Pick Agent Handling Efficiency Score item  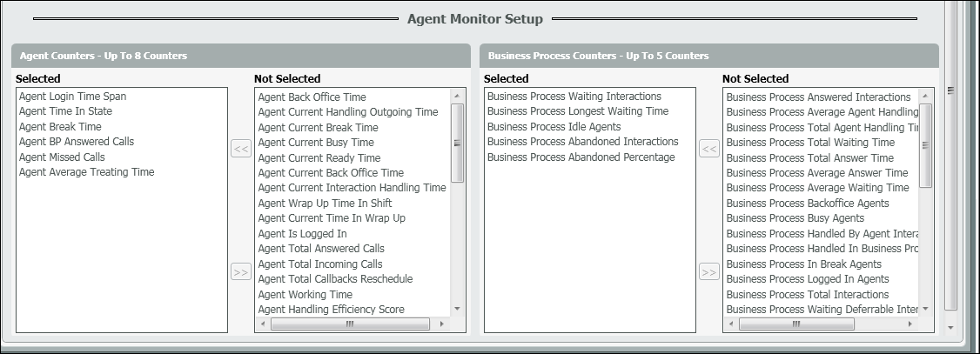click(332, 310)
